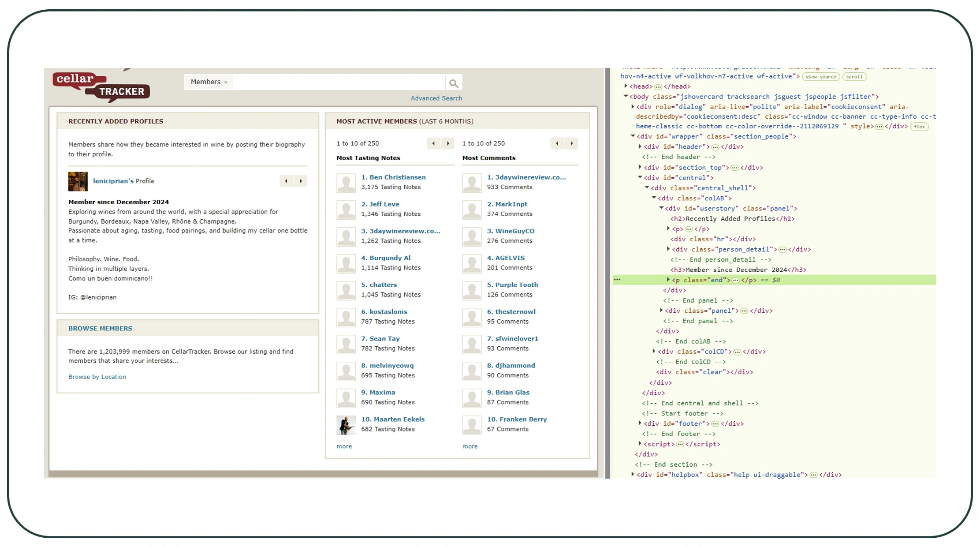
Task: Expand the highlighted p class="end" node
Action: (x=668, y=280)
